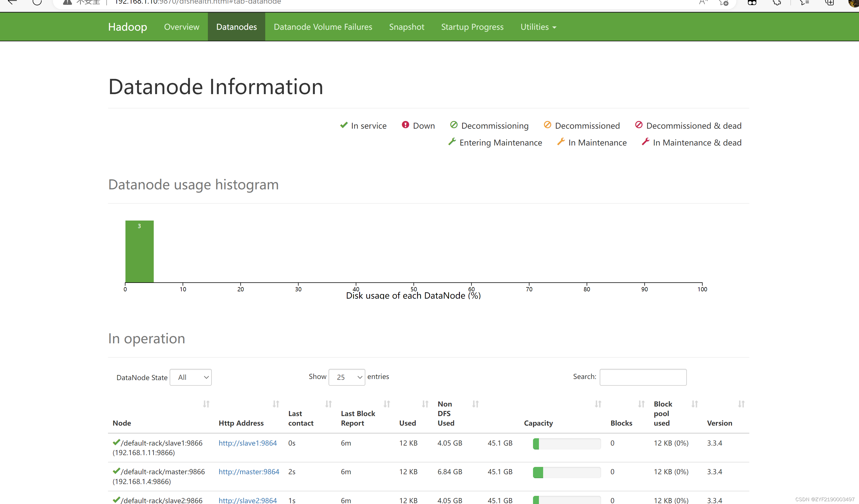This screenshot has height=504, width=859.
Task: Switch to the Overview tab
Action: tap(181, 27)
